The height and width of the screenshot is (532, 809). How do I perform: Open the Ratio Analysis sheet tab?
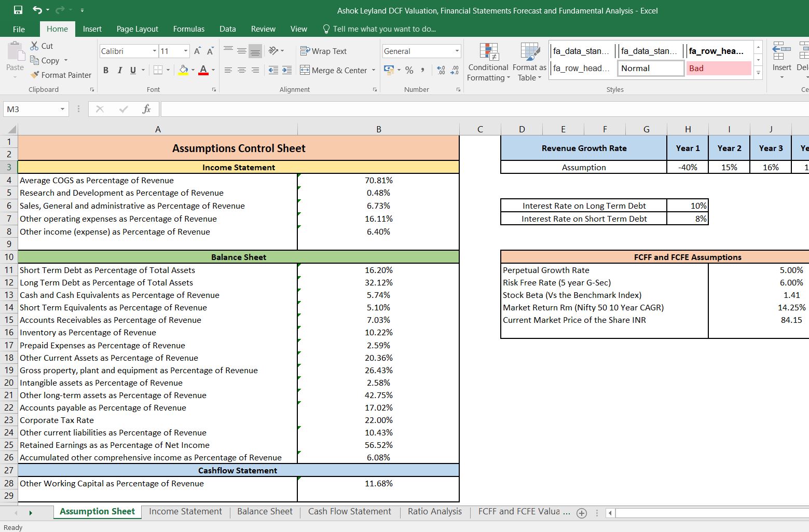click(434, 511)
